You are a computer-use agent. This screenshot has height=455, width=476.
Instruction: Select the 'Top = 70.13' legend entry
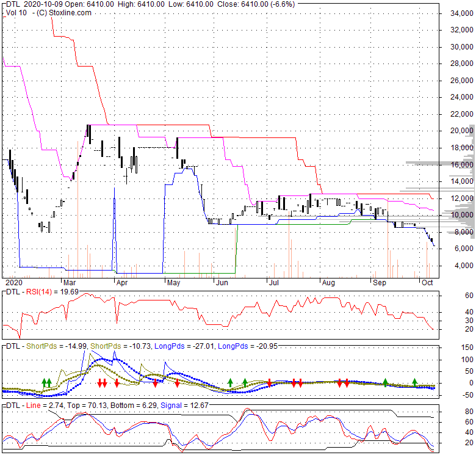[x=87, y=406]
